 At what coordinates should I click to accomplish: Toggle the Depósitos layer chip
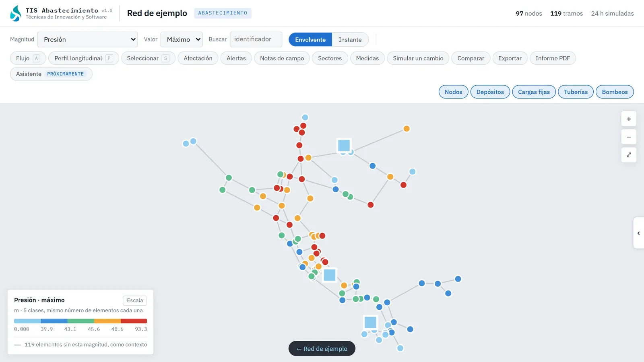point(490,92)
